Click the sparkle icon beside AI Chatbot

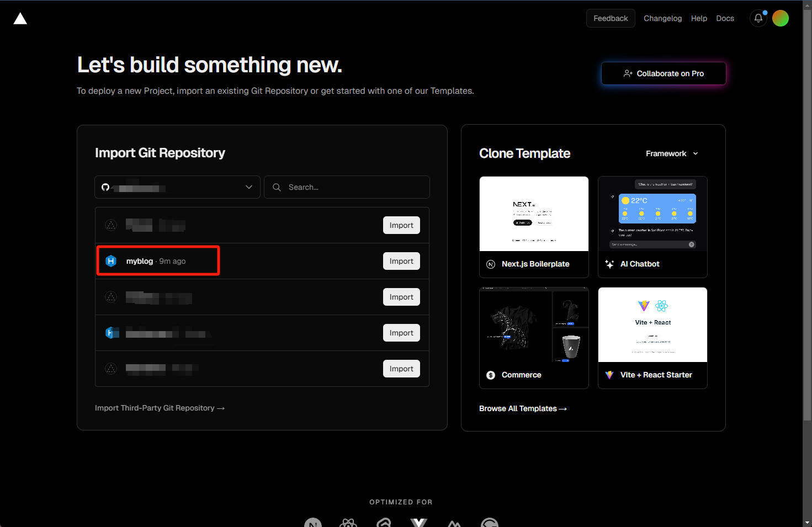(x=609, y=264)
